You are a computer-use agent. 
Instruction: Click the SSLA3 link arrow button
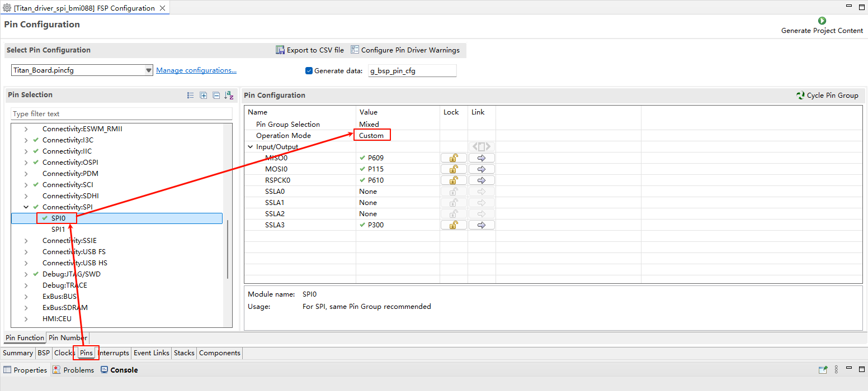[x=481, y=225]
